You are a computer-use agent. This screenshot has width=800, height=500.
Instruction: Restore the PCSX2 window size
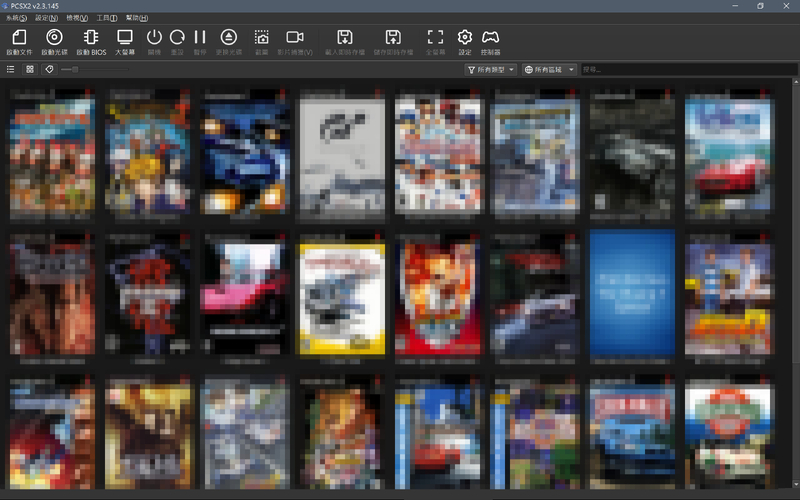click(x=760, y=6)
